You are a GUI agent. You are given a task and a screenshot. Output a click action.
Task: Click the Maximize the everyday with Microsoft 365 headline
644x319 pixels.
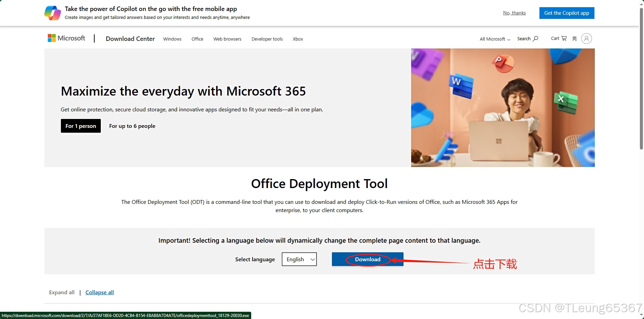pyautogui.click(x=183, y=91)
